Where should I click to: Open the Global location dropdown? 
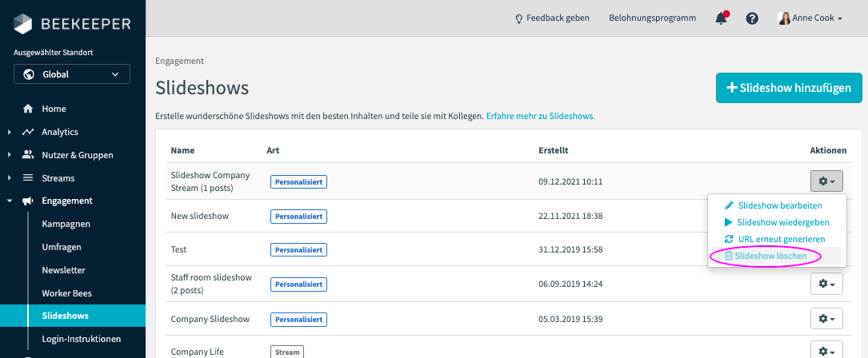pyautogui.click(x=72, y=74)
